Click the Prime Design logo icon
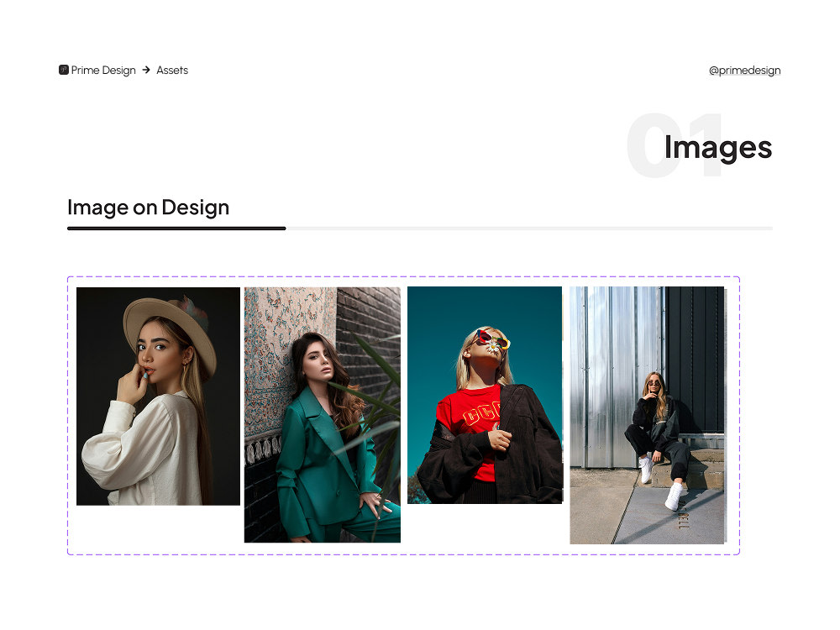Viewport: 840px width, 630px height. pos(64,70)
